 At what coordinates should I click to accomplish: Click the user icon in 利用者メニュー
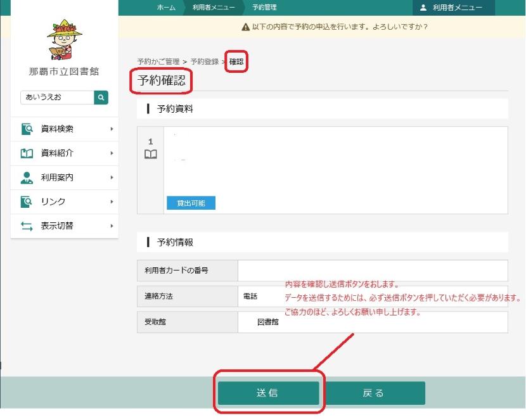(x=423, y=8)
